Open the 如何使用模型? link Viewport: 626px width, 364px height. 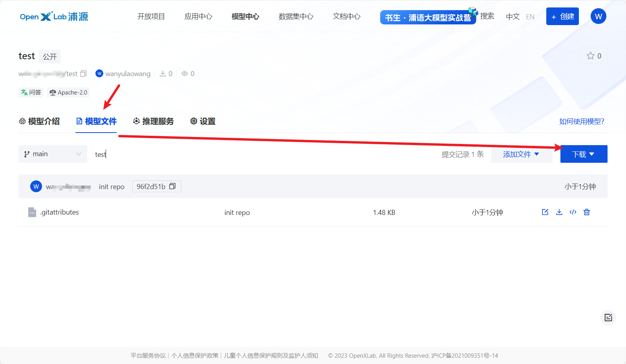click(x=582, y=122)
